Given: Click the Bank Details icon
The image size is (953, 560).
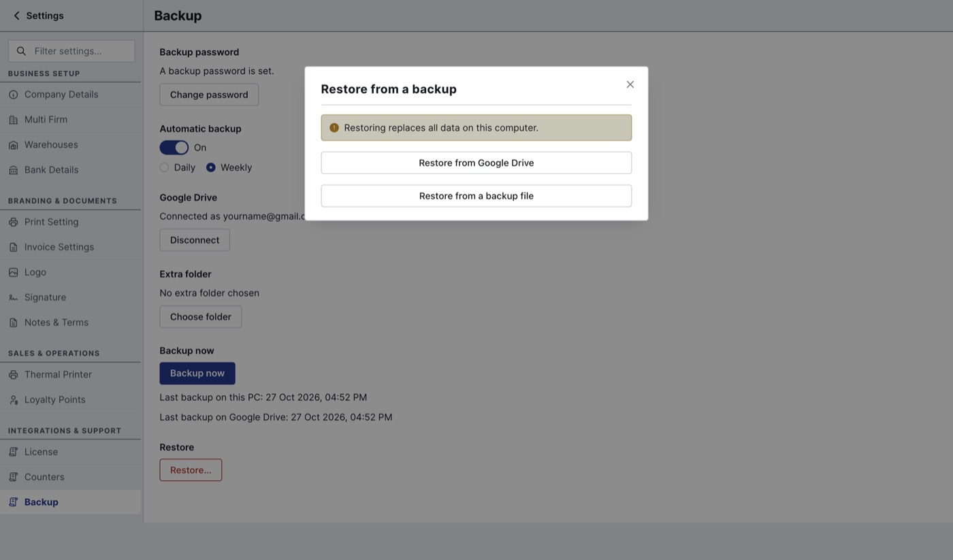Looking at the screenshot, I should (x=13, y=170).
